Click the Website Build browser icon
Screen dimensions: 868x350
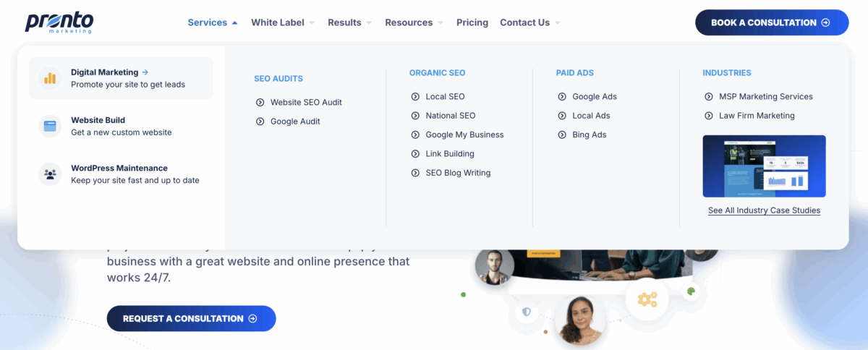(x=50, y=126)
